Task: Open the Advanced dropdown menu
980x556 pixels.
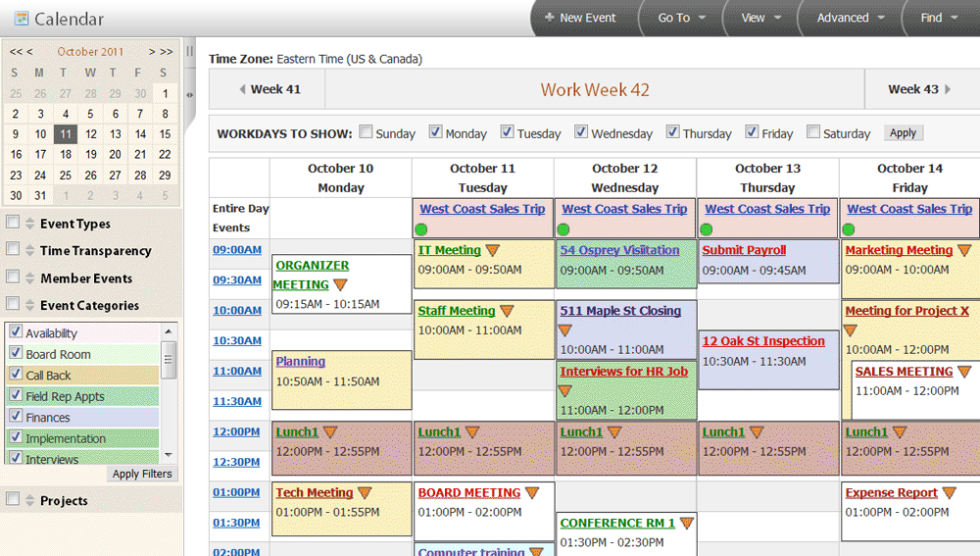Action: pos(851,18)
